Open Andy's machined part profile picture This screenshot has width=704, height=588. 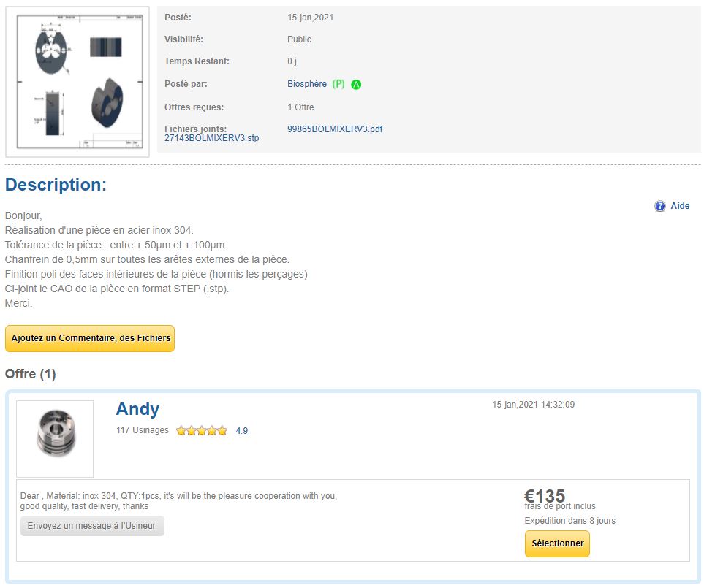[55, 439]
